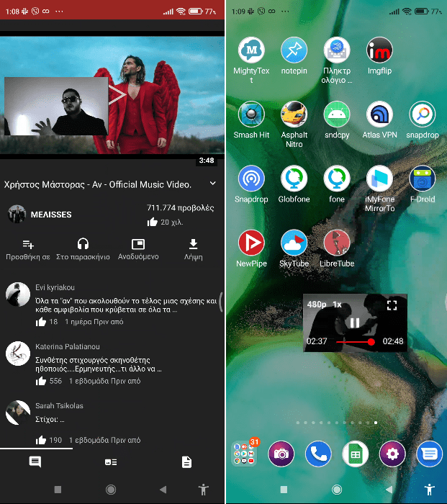Viewport: 447px width, 504px height.
Task: Switch to the related videos tab
Action: point(111,462)
